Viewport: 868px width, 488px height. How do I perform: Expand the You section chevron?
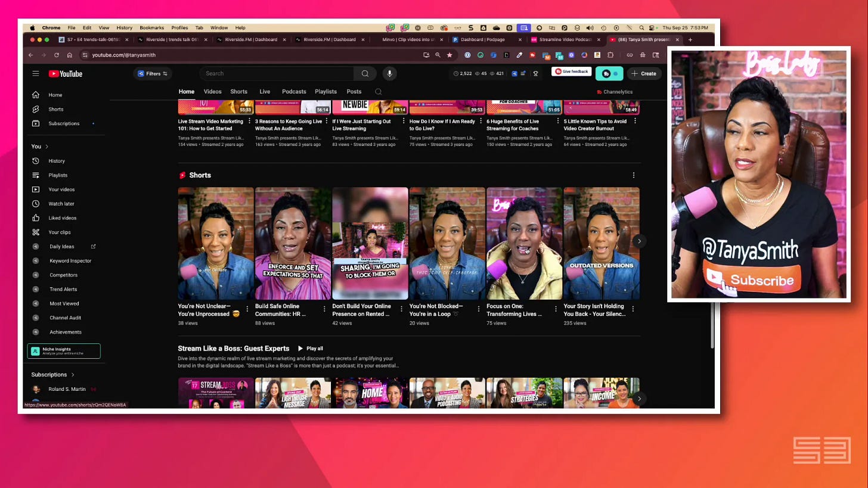pos(46,147)
